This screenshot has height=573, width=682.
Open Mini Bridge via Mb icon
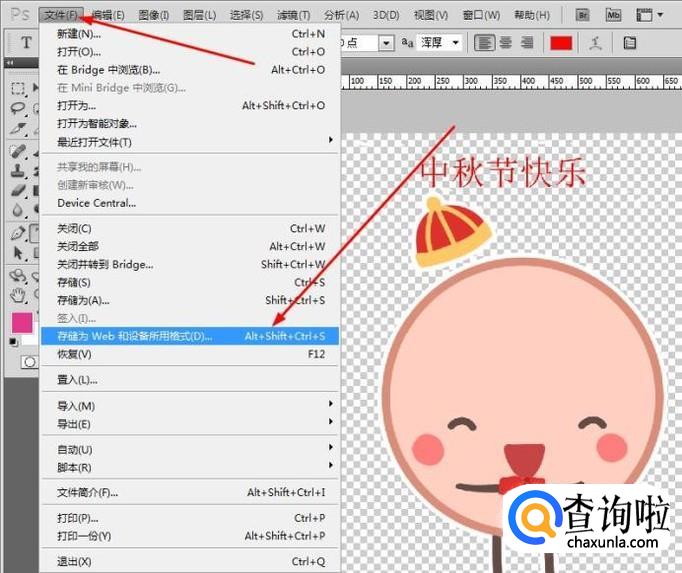point(613,15)
